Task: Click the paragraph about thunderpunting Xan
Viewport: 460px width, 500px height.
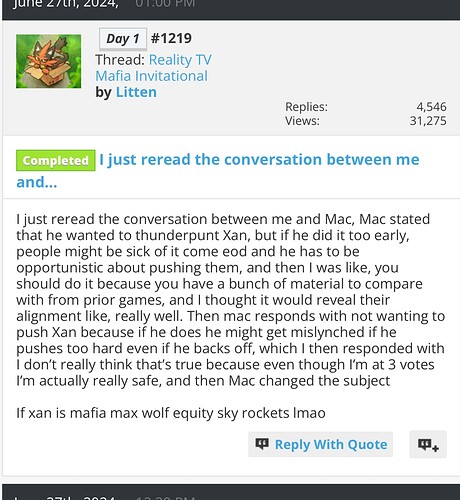Action: click(x=230, y=300)
